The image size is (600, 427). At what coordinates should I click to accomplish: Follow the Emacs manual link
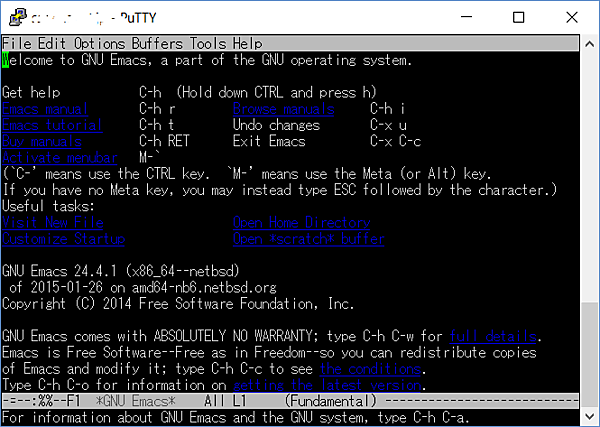click(x=45, y=109)
